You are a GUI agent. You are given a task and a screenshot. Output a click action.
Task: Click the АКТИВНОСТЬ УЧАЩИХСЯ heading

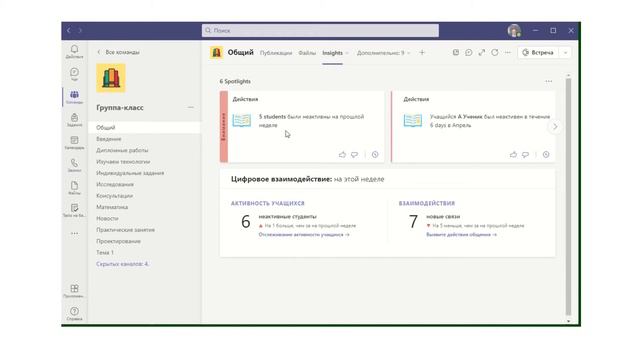(268, 203)
